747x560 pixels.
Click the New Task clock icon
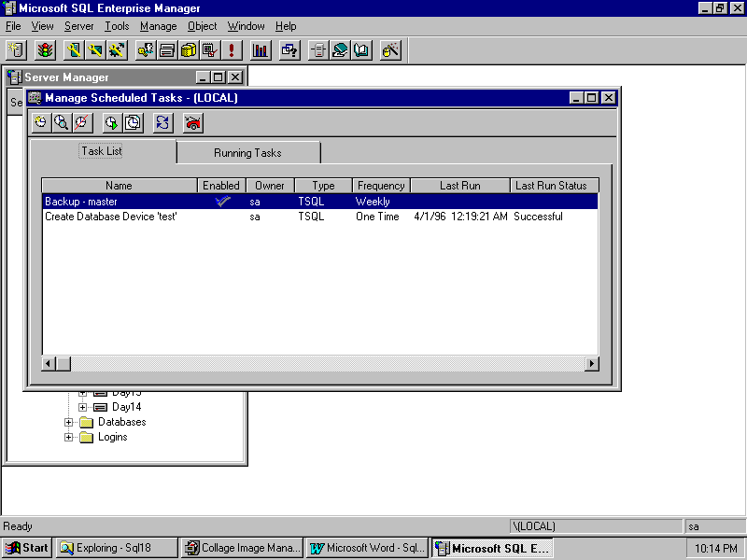40,122
